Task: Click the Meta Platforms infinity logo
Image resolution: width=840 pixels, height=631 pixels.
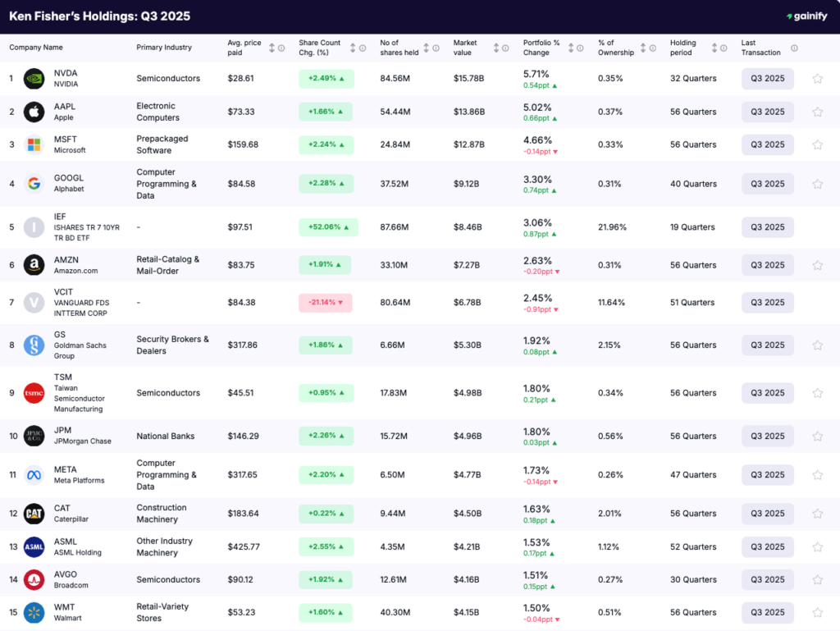Action: (x=34, y=474)
